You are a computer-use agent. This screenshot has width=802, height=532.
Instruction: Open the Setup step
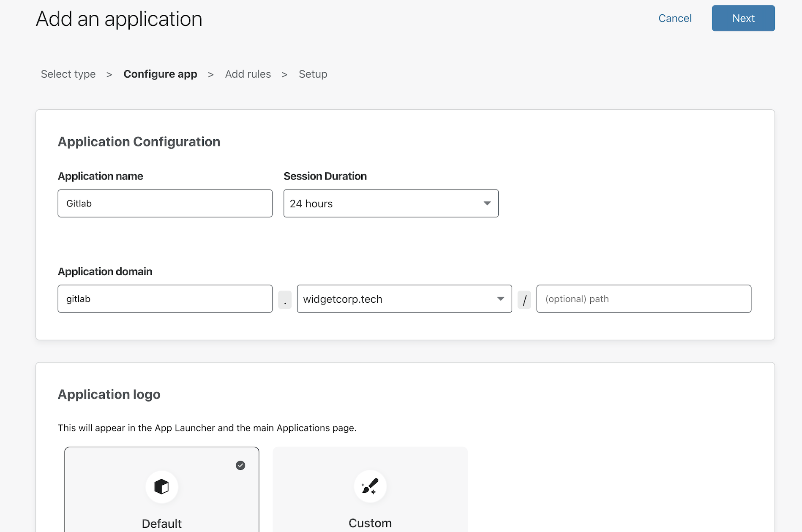313,74
